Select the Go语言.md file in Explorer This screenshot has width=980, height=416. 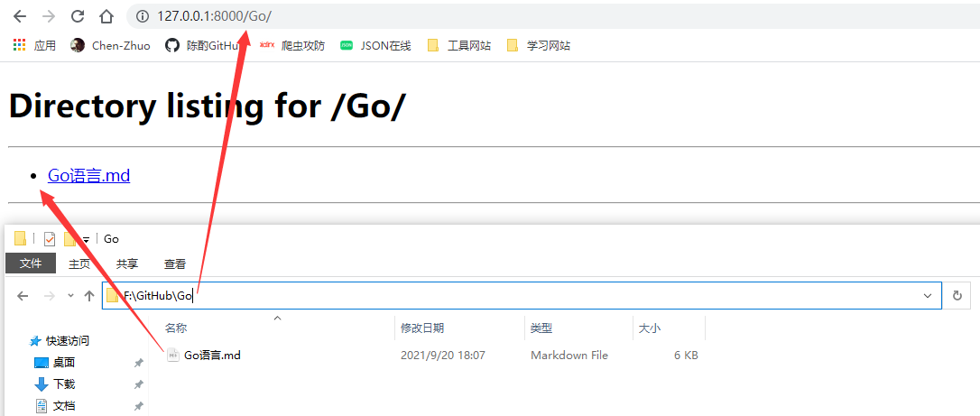(212, 356)
